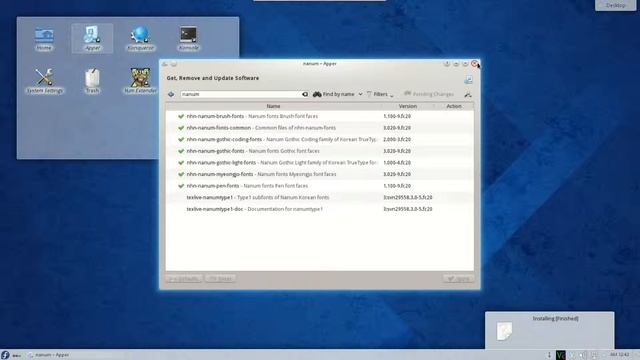The image size is (640, 360).
Task: Open the Fedora application launcher in the taskbar
Action: pos(5,355)
